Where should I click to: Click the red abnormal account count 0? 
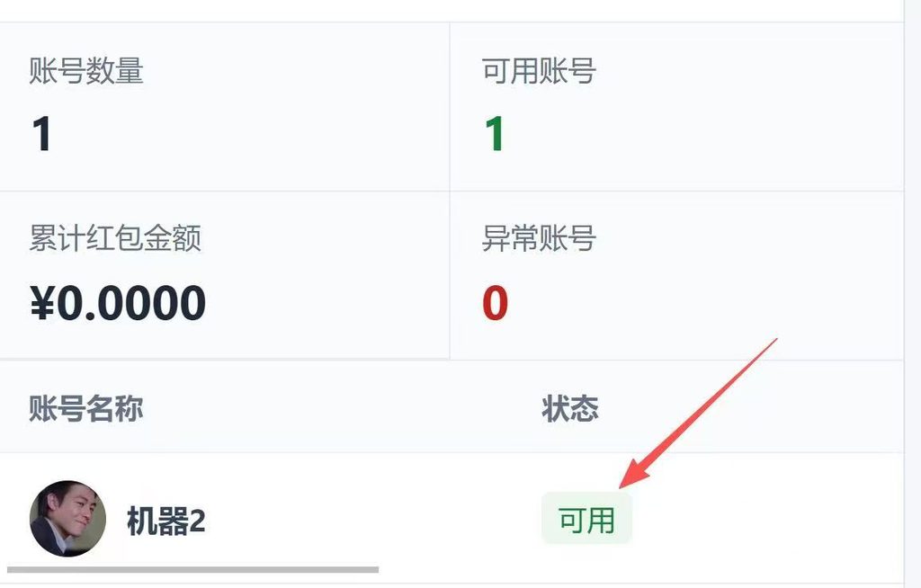495,302
